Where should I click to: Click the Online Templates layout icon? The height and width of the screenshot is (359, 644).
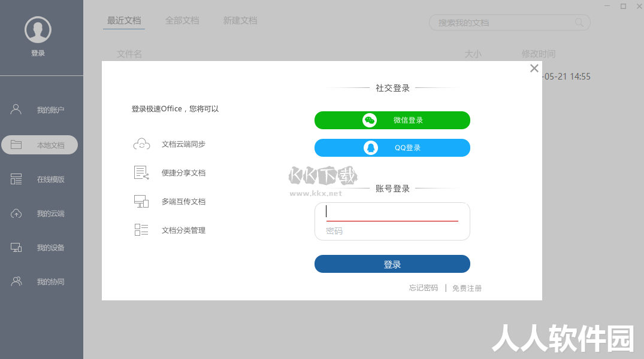pos(16,179)
